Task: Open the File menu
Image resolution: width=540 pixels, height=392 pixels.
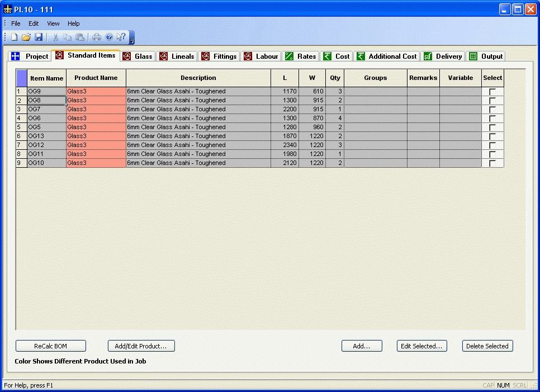Action: pos(16,23)
